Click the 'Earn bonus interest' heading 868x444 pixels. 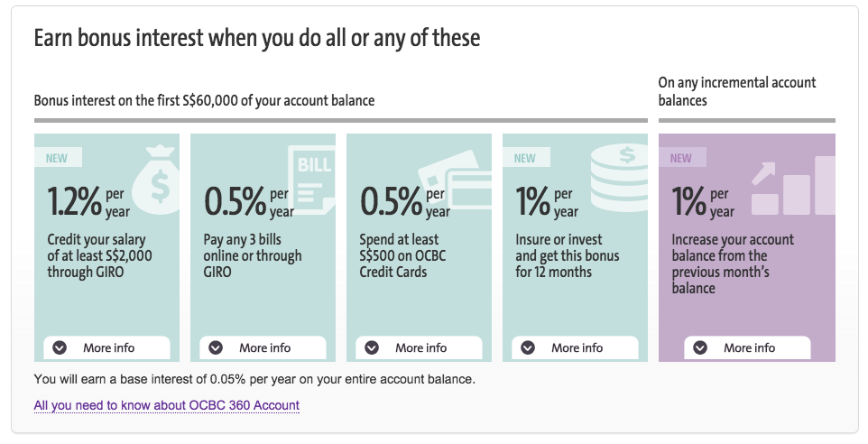point(257,38)
